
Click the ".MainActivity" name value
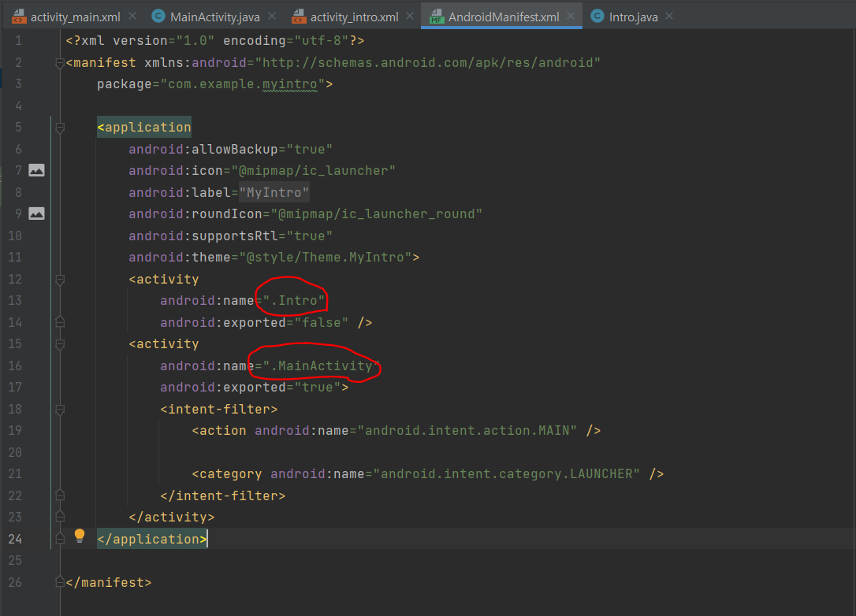tap(321, 366)
